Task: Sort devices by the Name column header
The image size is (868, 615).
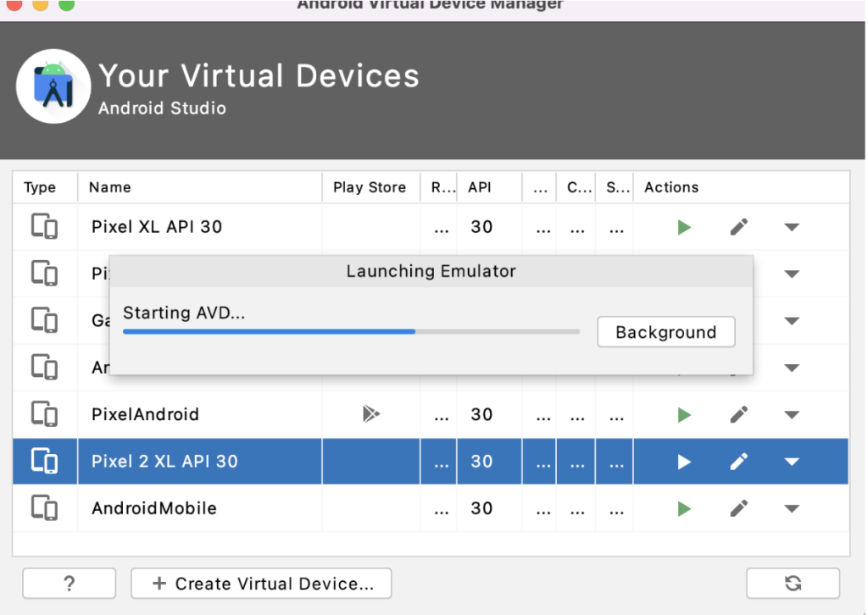Action: [110, 187]
